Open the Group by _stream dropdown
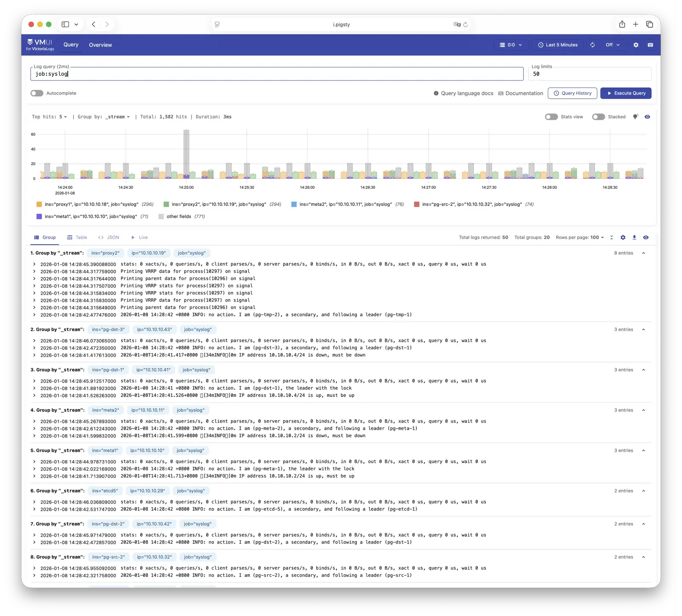Screen dimensions: 682x616 pos(118,117)
